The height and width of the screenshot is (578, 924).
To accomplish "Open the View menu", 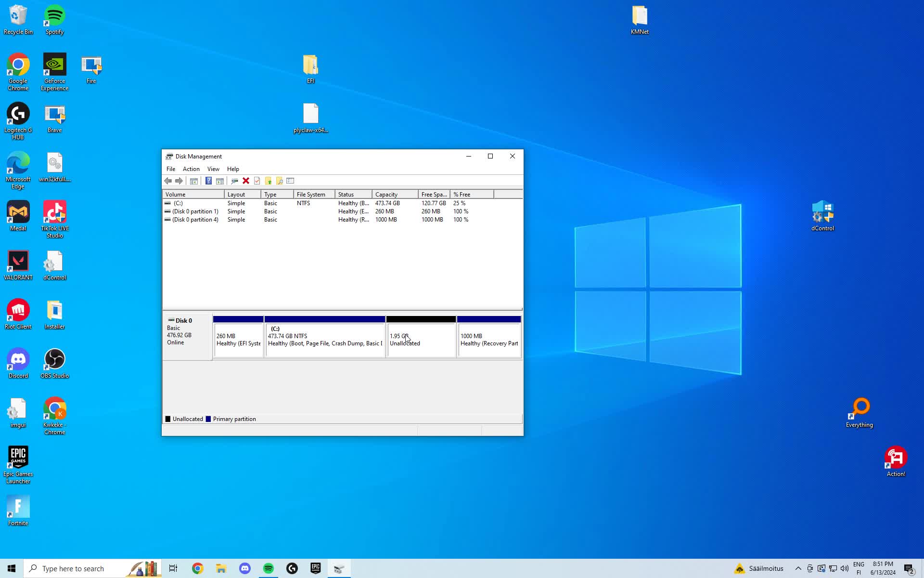I will (213, 169).
